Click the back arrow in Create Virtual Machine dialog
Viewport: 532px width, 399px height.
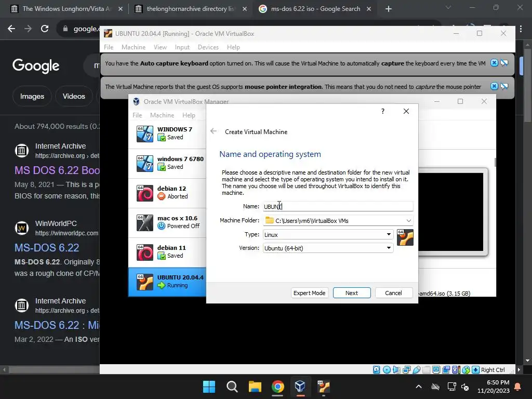point(214,131)
